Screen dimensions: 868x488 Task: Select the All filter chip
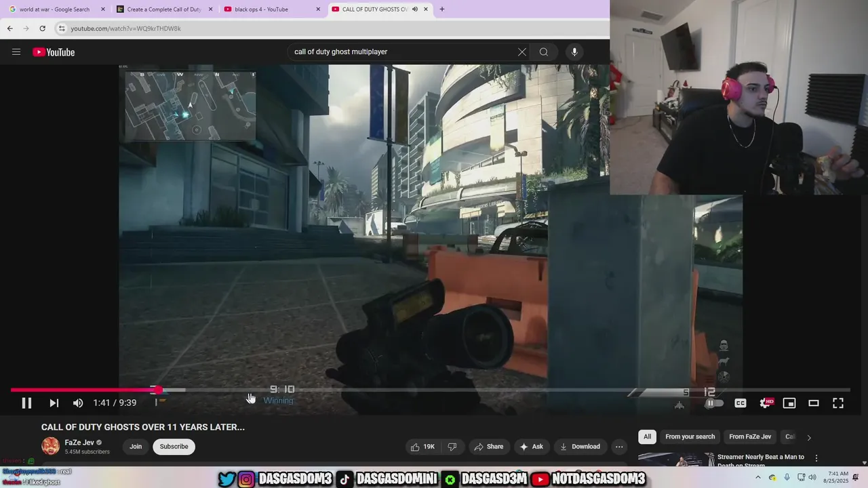tap(647, 436)
